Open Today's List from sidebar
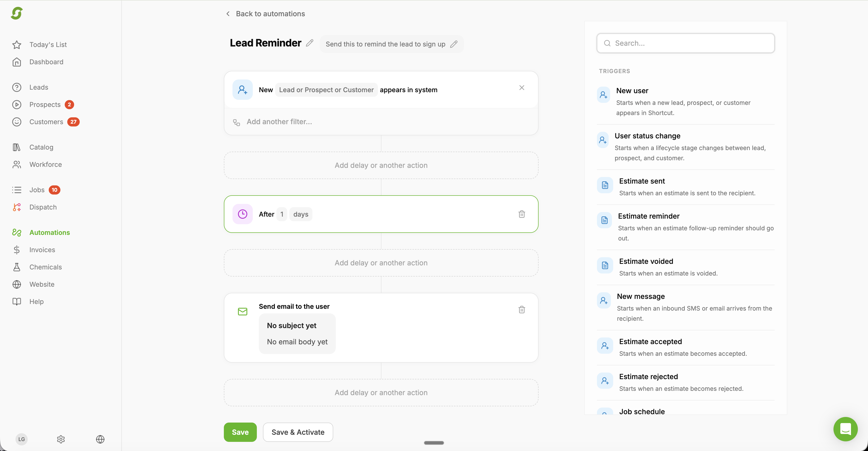 pos(48,44)
